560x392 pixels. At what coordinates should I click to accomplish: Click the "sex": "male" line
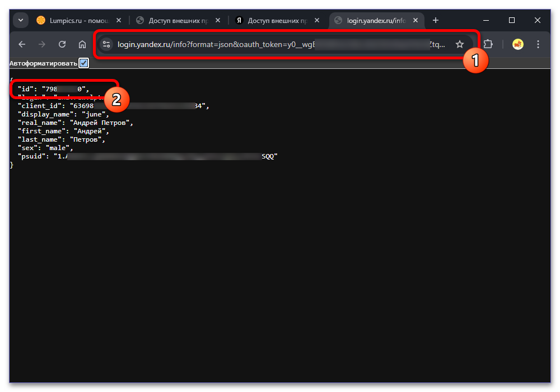[x=45, y=148]
